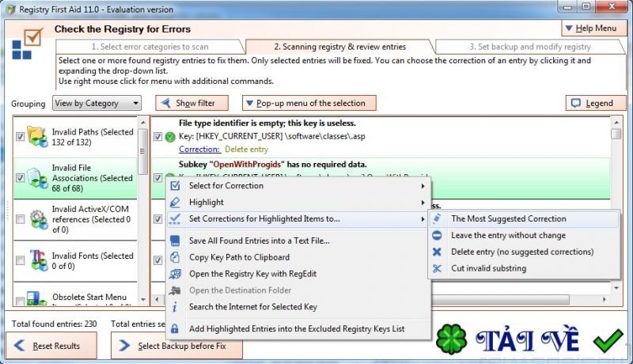
Task: Uncheck the Invalid Paths category checkbox
Action: click(x=21, y=137)
